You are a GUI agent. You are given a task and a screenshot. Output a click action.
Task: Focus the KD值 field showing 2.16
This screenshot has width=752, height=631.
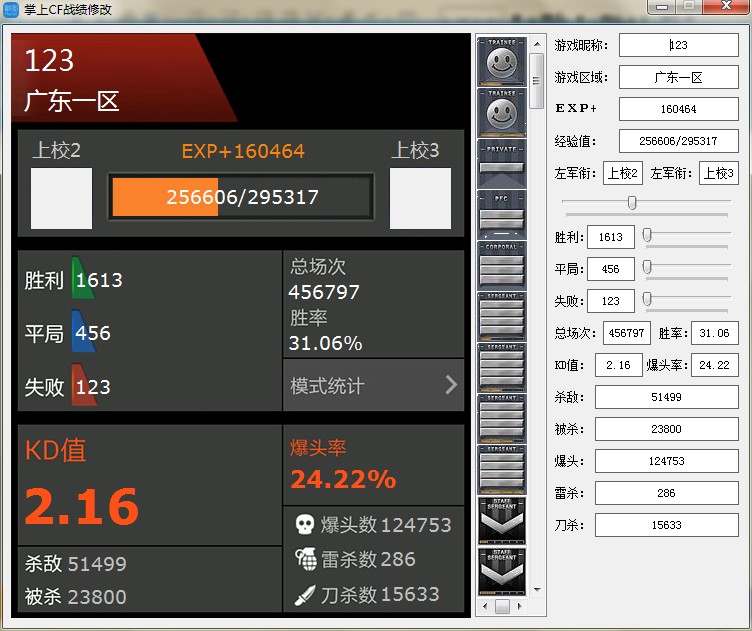click(x=619, y=365)
